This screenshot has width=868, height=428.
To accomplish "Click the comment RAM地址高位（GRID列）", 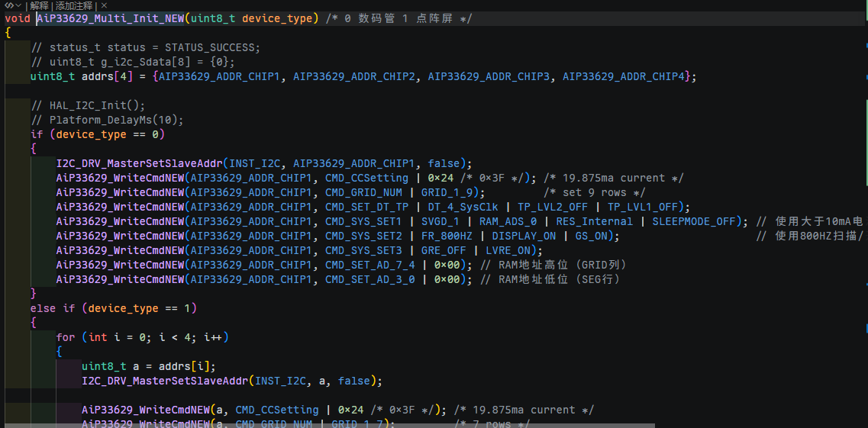I will point(553,264).
